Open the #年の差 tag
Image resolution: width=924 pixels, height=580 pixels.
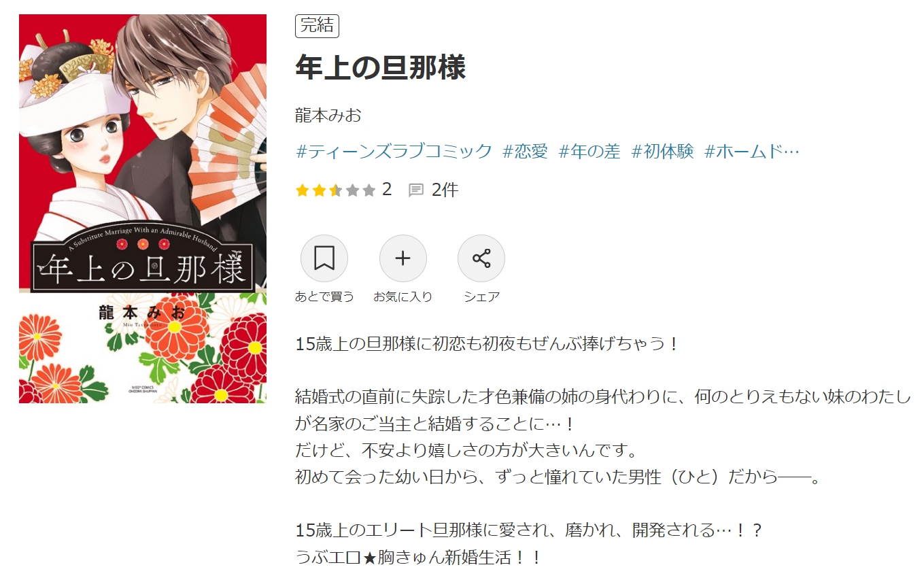coord(589,151)
